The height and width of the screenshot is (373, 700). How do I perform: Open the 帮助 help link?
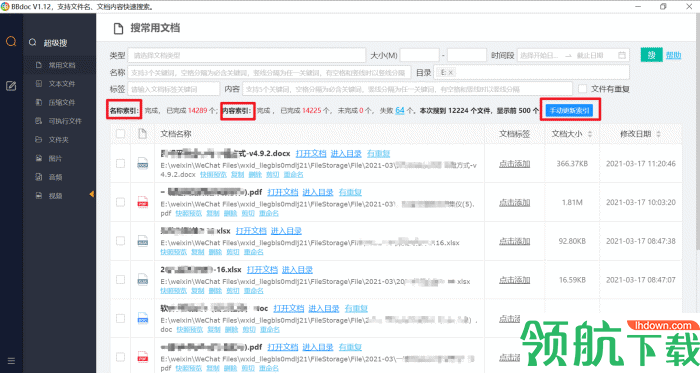(x=673, y=55)
